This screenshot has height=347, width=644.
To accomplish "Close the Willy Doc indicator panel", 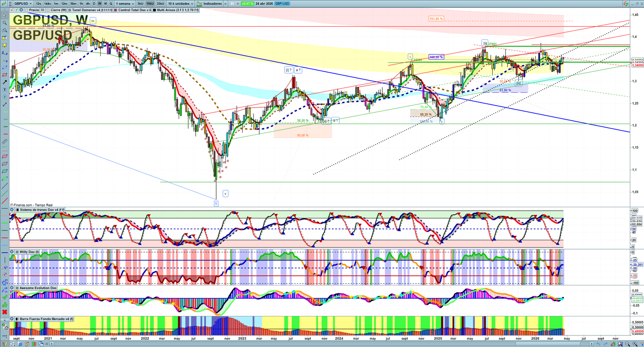I will click(x=12, y=252).
